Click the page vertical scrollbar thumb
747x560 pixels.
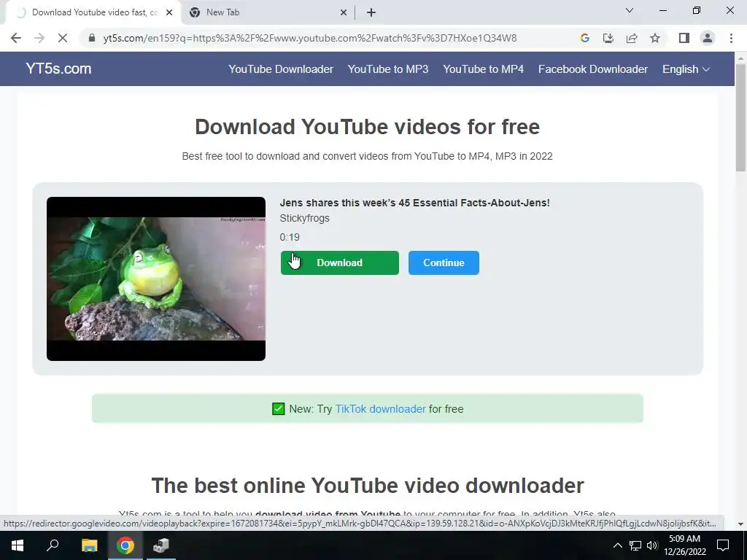(x=740, y=117)
